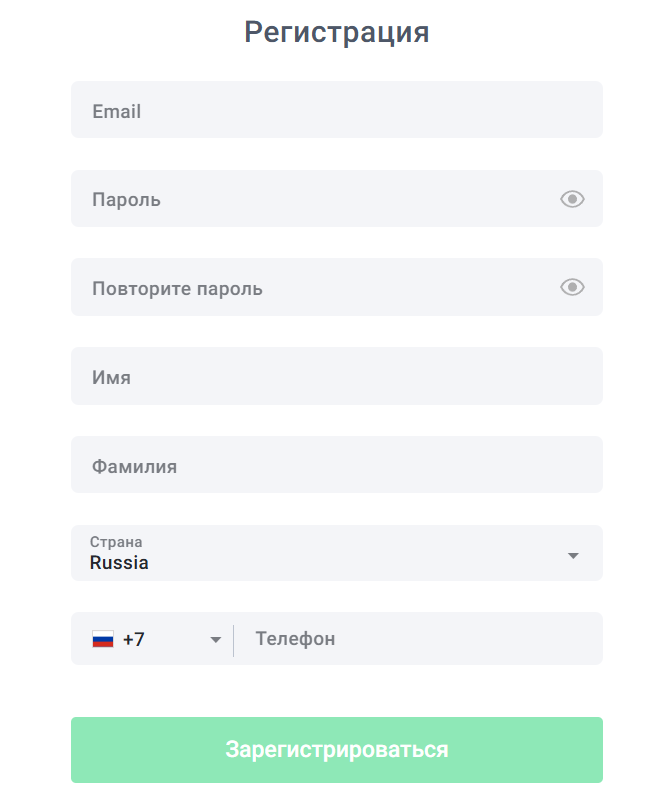The image size is (663, 797).
Task: Click the Имя placeholder text
Action: pos(111,378)
